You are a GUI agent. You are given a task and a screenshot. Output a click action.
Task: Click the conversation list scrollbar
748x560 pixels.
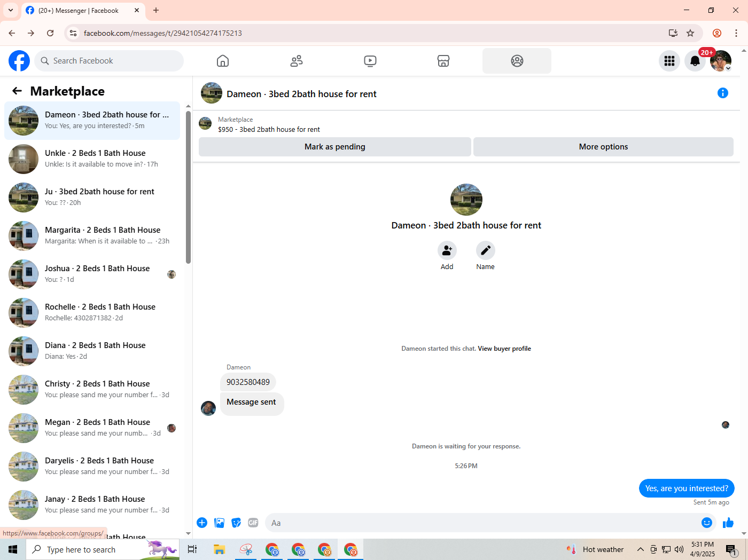pos(188,187)
